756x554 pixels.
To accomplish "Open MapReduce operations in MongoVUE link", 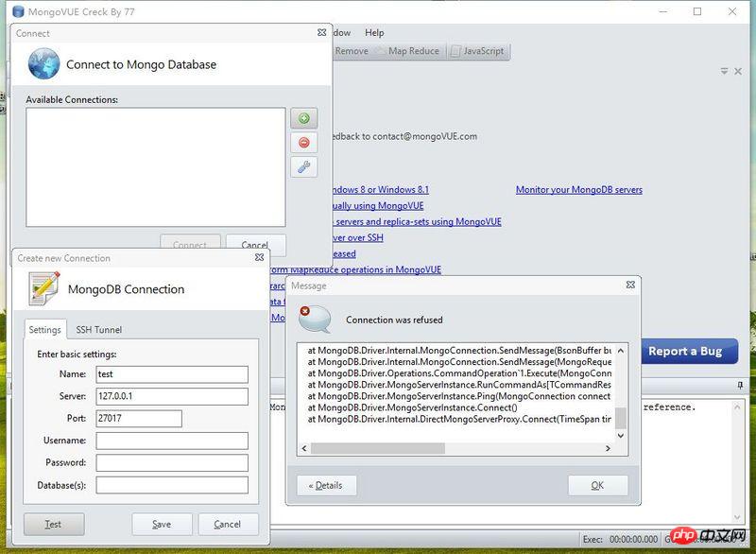I will click(x=356, y=269).
